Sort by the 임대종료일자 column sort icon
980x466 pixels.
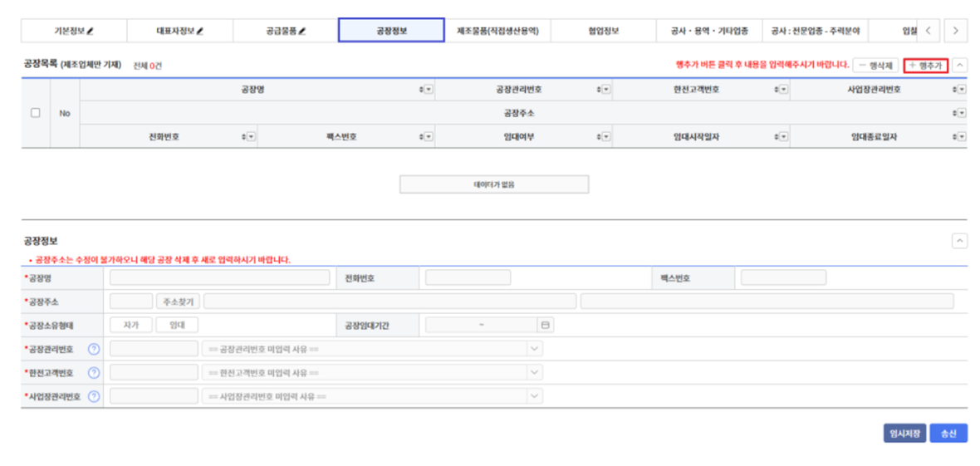(954, 136)
